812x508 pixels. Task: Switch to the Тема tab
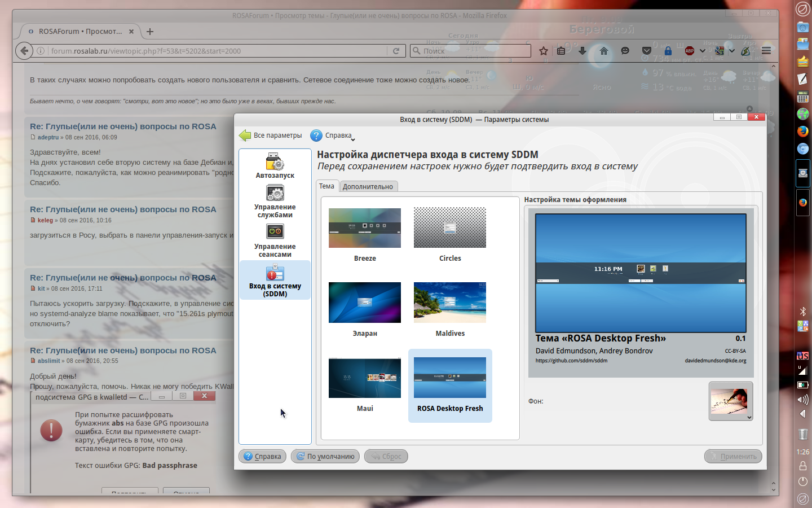pos(327,186)
